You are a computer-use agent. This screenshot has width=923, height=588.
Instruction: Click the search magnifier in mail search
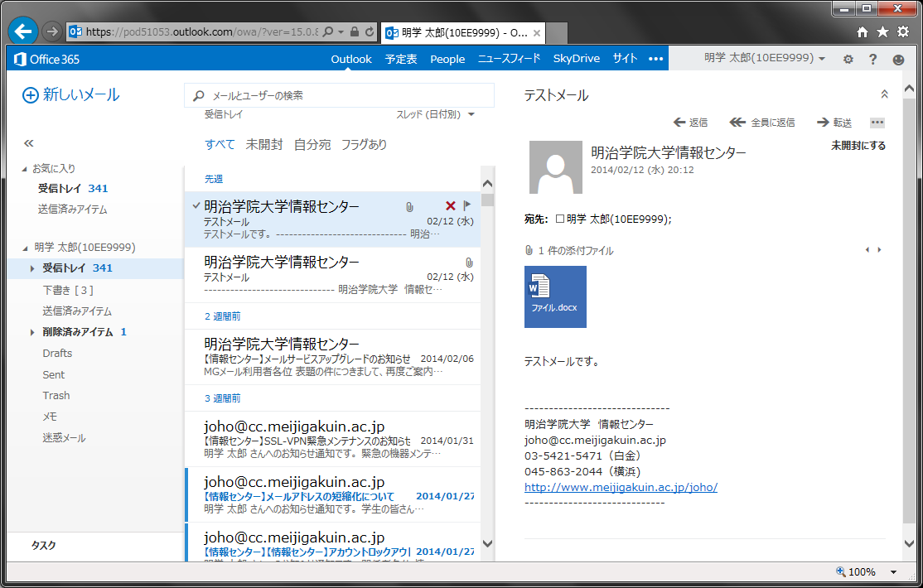[199, 95]
